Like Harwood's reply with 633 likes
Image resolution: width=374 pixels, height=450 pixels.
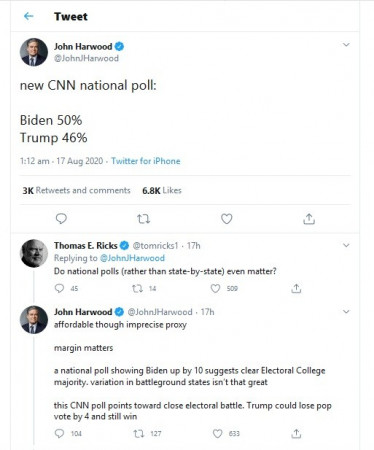[x=217, y=434]
